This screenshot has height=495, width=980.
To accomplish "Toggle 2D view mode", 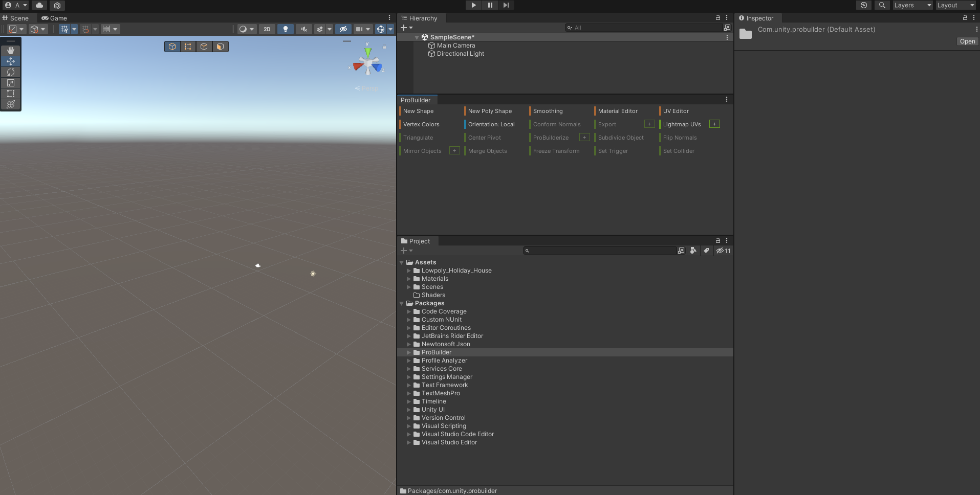I will point(267,29).
